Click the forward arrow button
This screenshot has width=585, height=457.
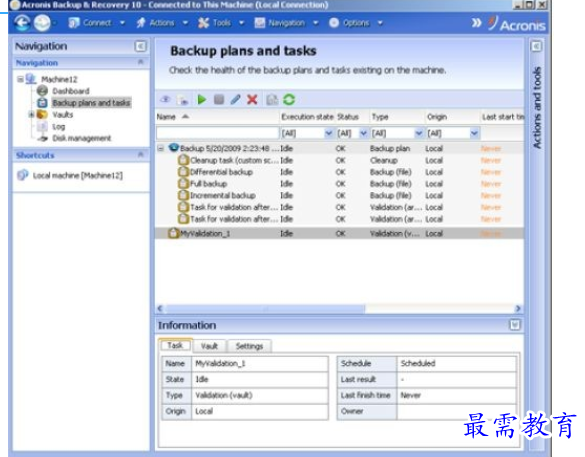pos(42,23)
